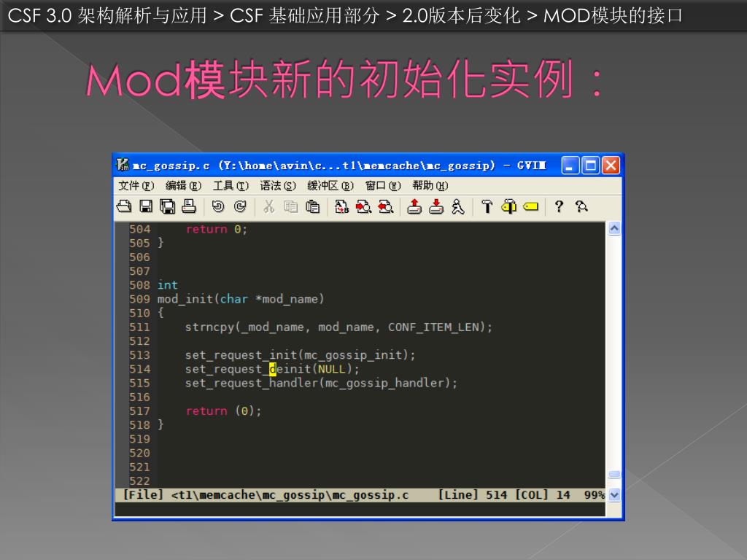Open the 编辑(E) menu
The width and height of the screenshot is (747, 560).
click(x=183, y=186)
